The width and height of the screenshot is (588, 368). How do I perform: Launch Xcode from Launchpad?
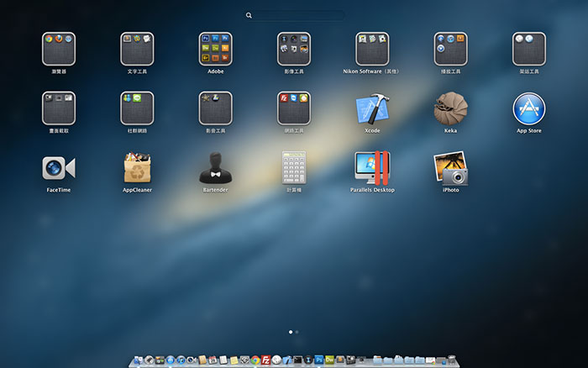pyautogui.click(x=372, y=108)
